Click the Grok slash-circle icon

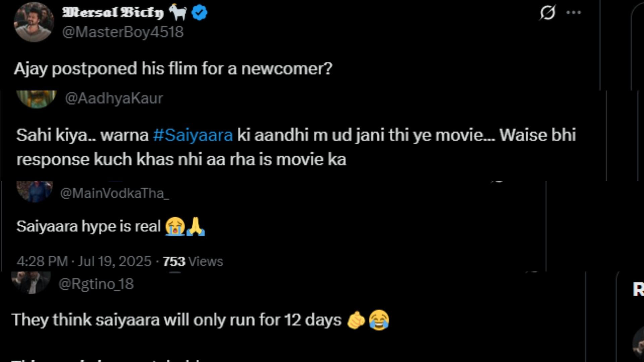click(x=547, y=13)
